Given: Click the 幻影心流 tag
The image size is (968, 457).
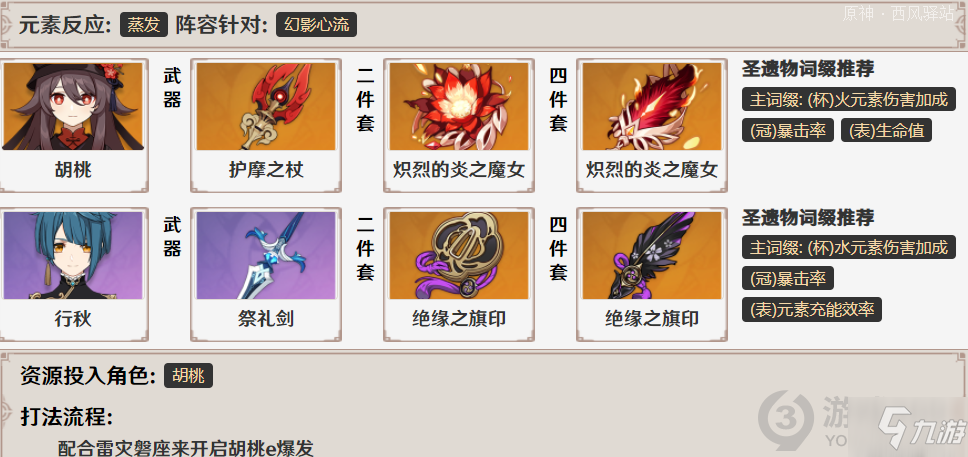Looking at the screenshot, I should point(316,25).
